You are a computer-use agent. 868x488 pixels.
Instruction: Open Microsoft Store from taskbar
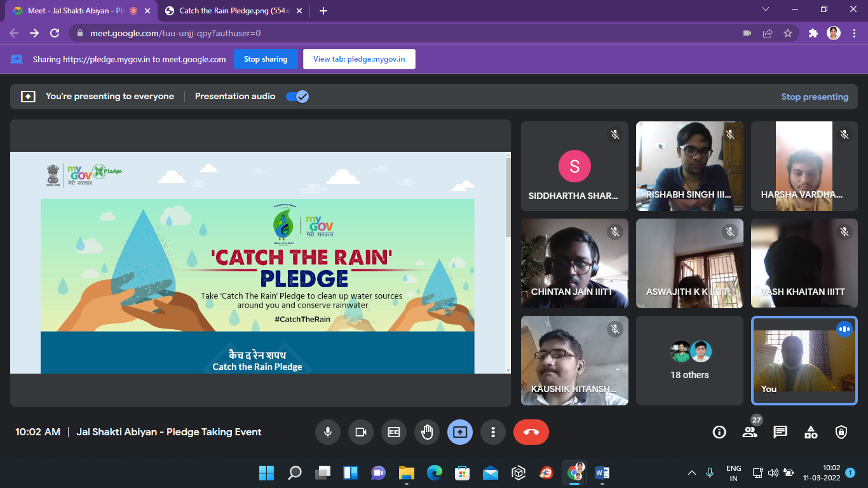[x=463, y=473]
